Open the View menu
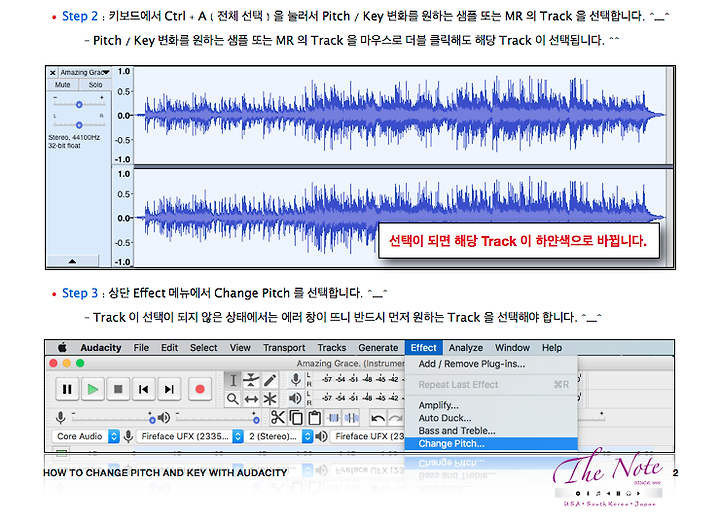Screen dimensions: 720x519 (240, 348)
